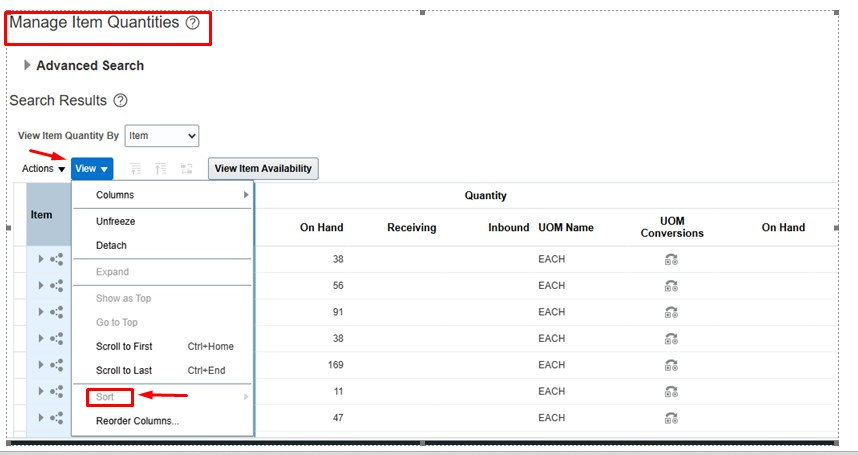Viewport: 858px width, 455px height.
Task: Click the Expand menu entry
Action: 163,272
